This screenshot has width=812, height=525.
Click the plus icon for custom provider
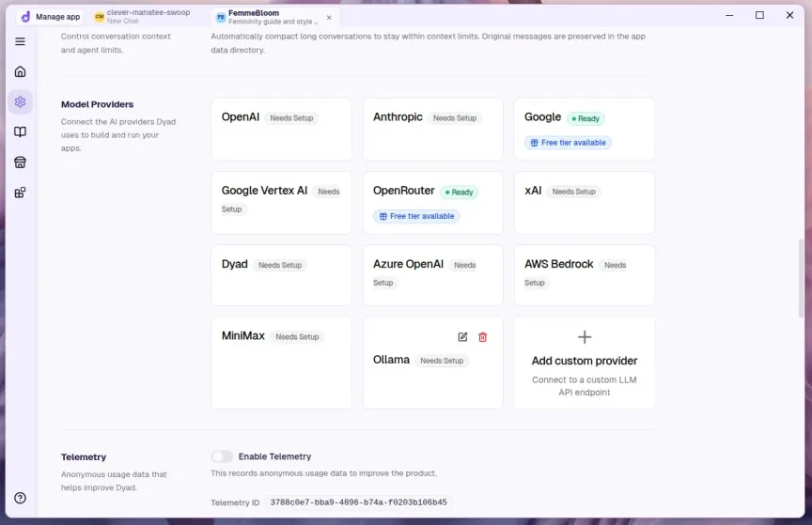[x=585, y=337]
